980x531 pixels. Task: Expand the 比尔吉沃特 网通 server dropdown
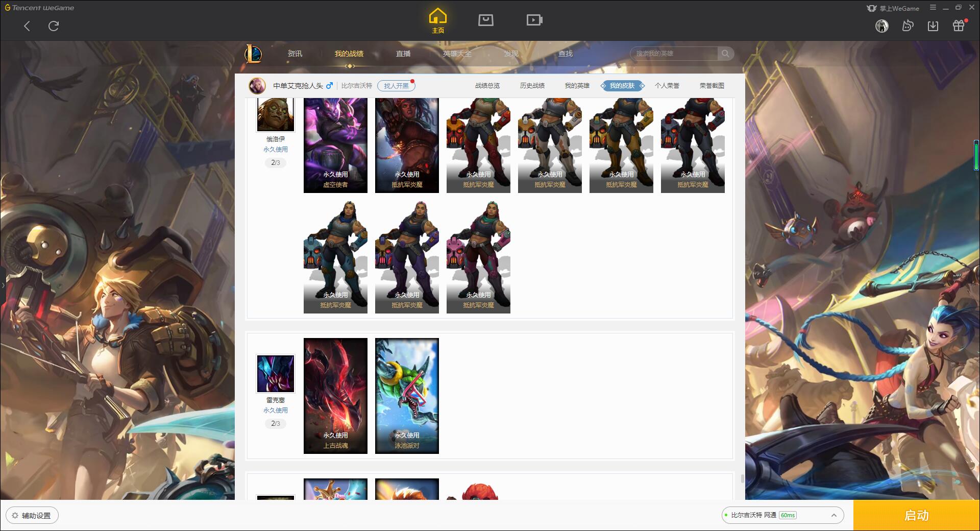click(x=782, y=515)
